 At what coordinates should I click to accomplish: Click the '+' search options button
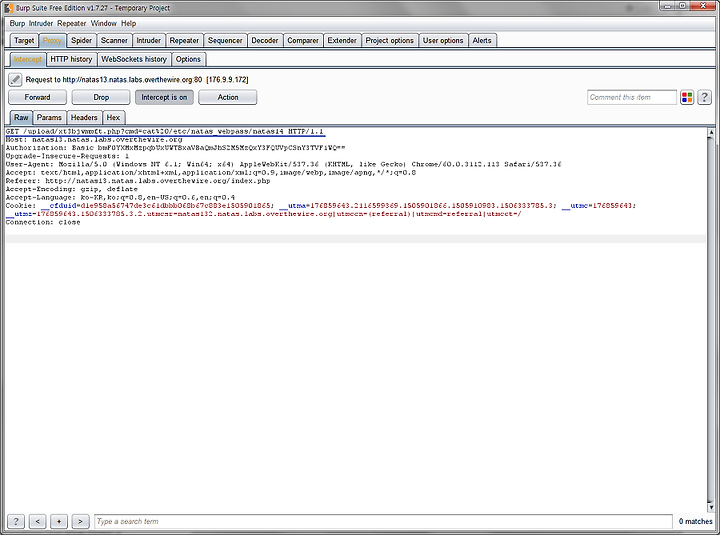59,521
